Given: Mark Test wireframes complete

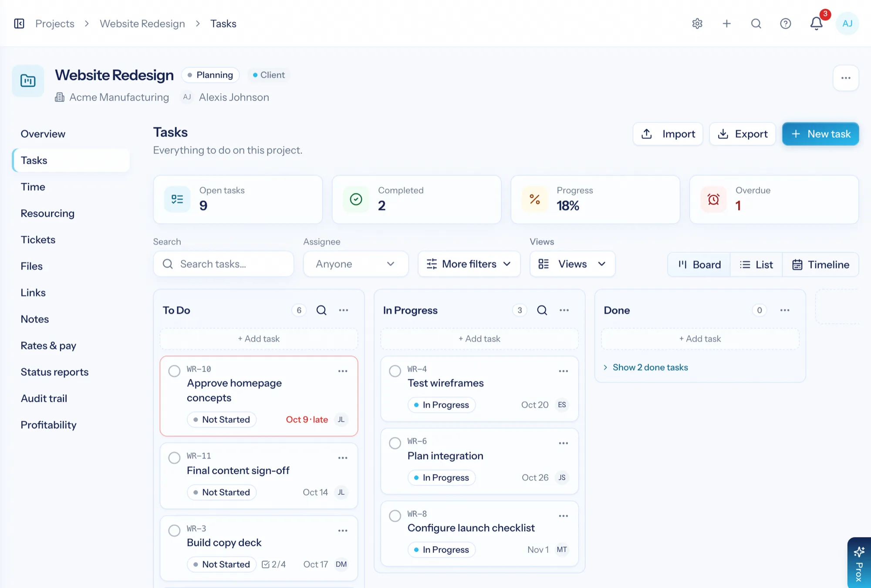Looking at the screenshot, I should 395,371.
